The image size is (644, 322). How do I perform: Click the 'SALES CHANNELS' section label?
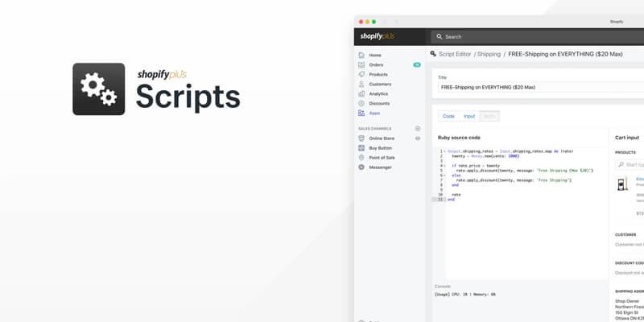(x=374, y=129)
